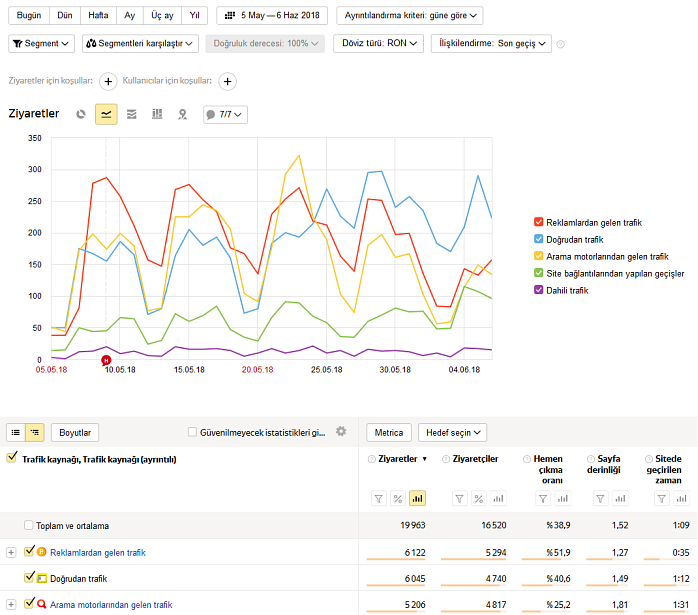The width and height of the screenshot is (698, 615).
Task: Open the Segment dropdown
Action: pyautogui.click(x=41, y=44)
